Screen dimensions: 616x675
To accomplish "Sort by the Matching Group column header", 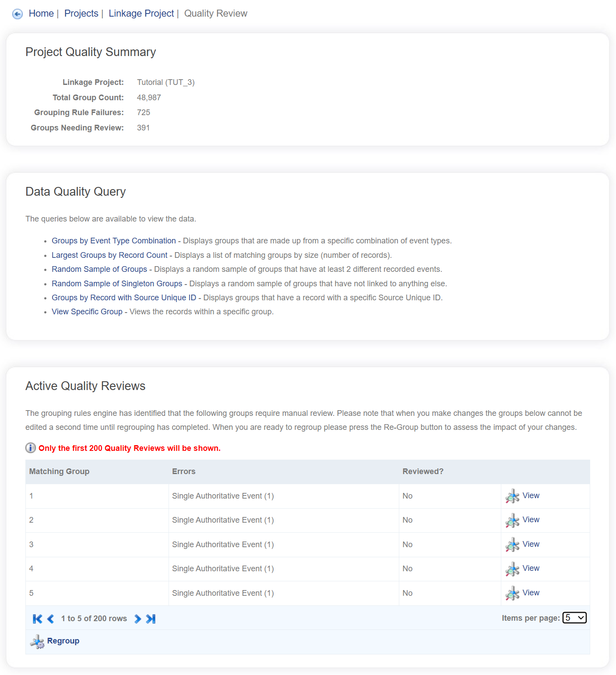I will pyautogui.click(x=59, y=471).
